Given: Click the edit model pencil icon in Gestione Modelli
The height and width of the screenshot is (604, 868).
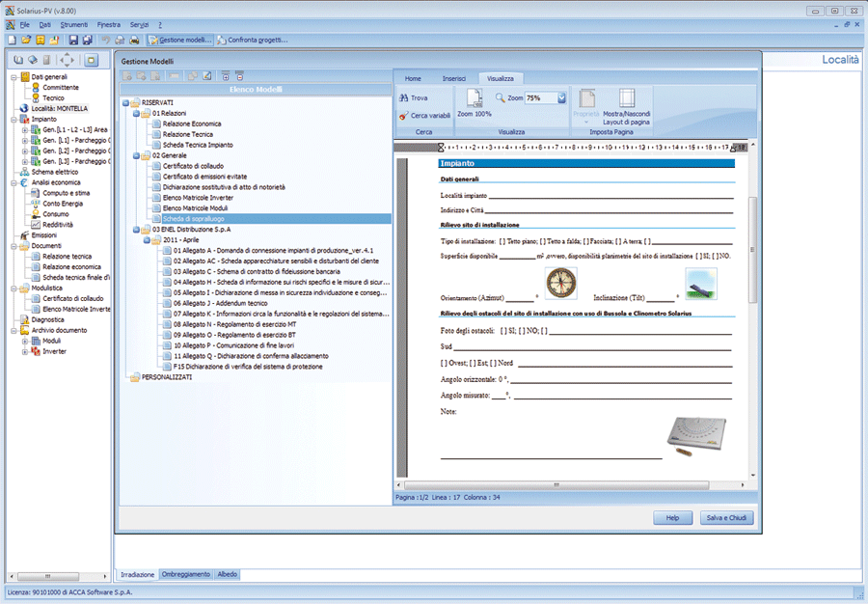Looking at the screenshot, I should [x=207, y=76].
